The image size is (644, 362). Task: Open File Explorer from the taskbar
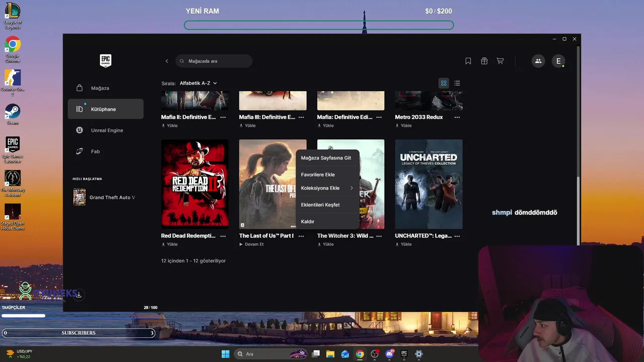[x=330, y=354]
